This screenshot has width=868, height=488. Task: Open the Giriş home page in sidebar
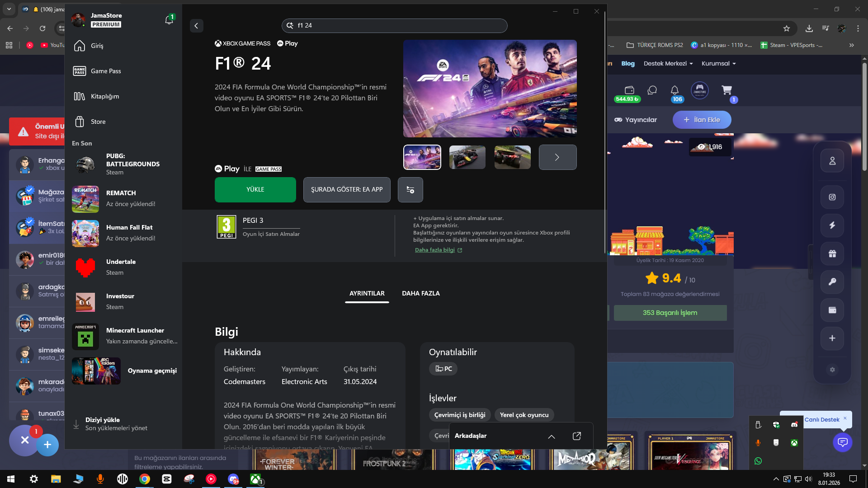coord(123,46)
